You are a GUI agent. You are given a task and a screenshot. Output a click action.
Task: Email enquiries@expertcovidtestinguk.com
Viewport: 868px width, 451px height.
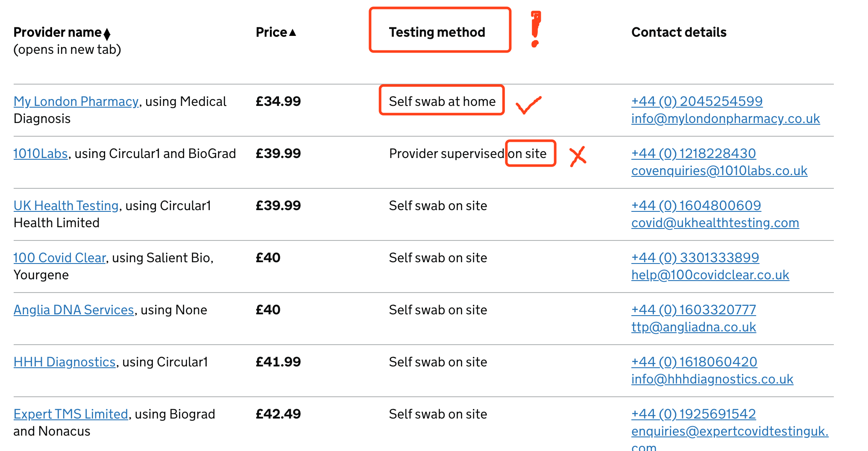click(730, 431)
